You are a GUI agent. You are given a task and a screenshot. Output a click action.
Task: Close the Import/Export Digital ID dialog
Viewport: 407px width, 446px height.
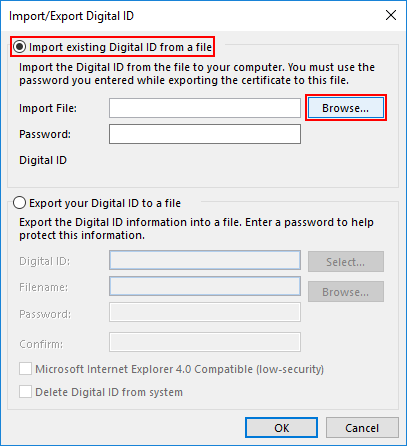(x=391, y=15)
